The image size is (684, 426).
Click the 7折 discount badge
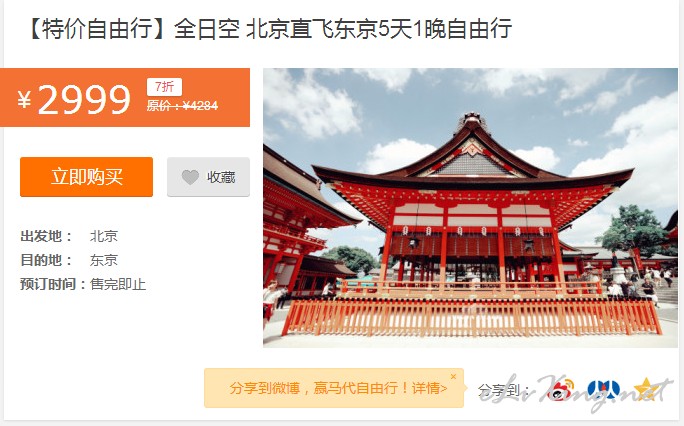click(x=164, y=86)
